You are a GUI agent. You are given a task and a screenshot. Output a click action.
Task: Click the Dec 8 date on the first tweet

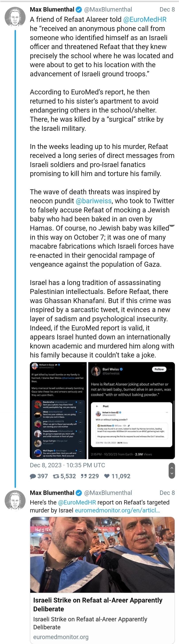click(167, 10)
